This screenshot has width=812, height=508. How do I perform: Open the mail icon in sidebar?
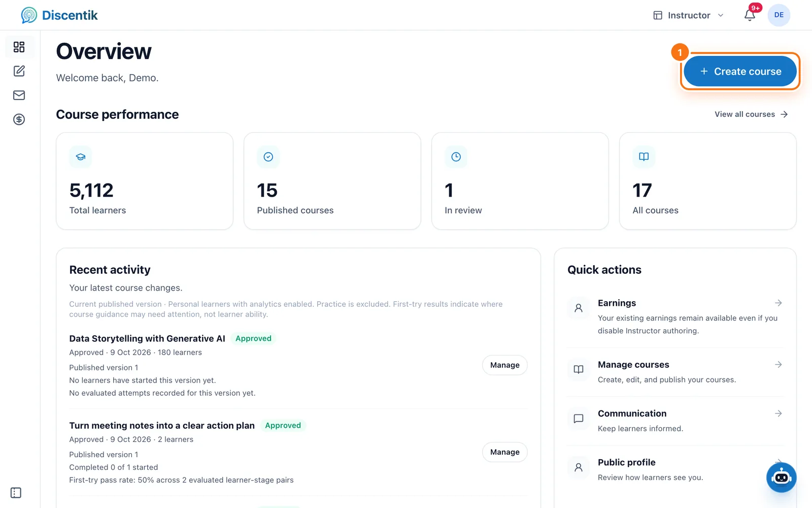pos(19,95)
